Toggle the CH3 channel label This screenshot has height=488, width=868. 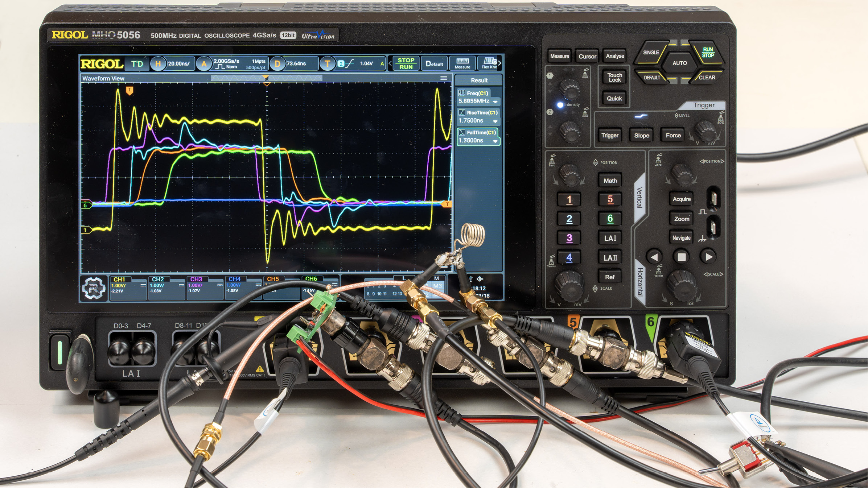click(196, 279)
